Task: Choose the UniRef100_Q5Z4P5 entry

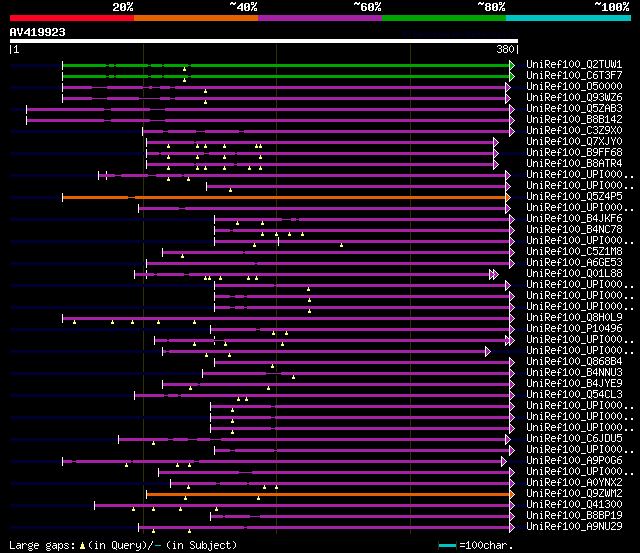Action: point(574,197)
